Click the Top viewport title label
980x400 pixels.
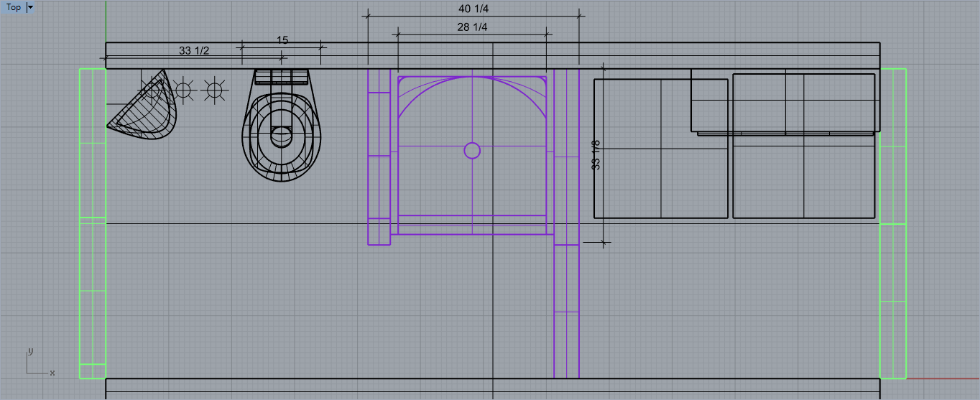coord(14,7)
